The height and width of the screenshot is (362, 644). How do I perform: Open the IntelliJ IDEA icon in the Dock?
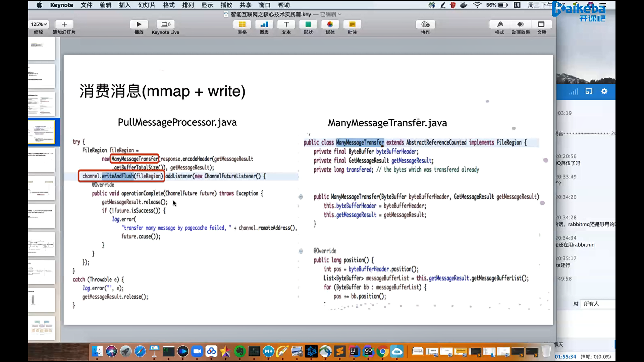tap(354, 351)
